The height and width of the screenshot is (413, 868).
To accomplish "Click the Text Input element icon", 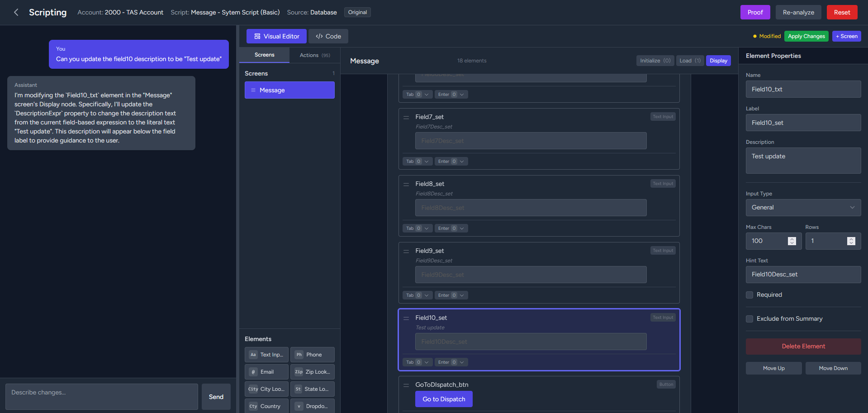I will coord(253,355).
